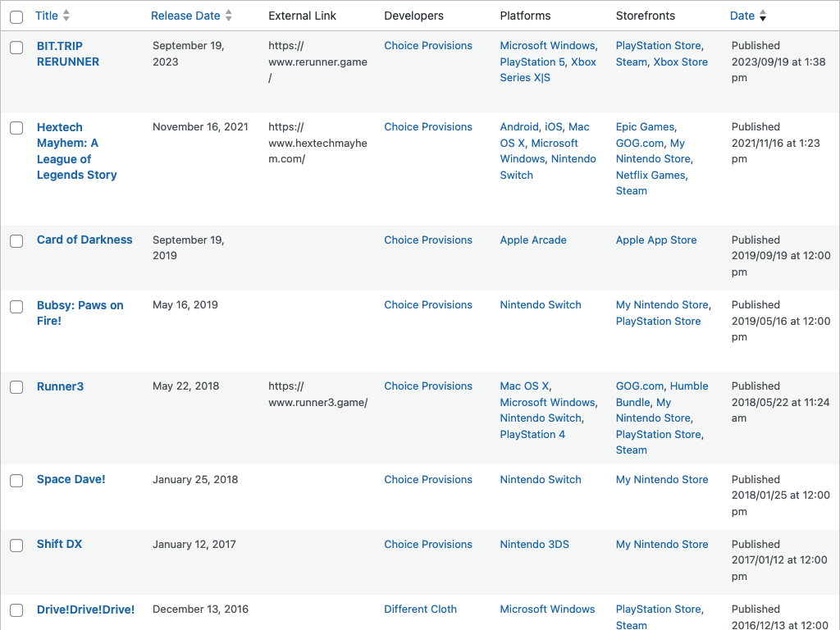Screen dimensions: 840x630
Task: Click the Space Dave! title link
Action: (x=71, y=479)
